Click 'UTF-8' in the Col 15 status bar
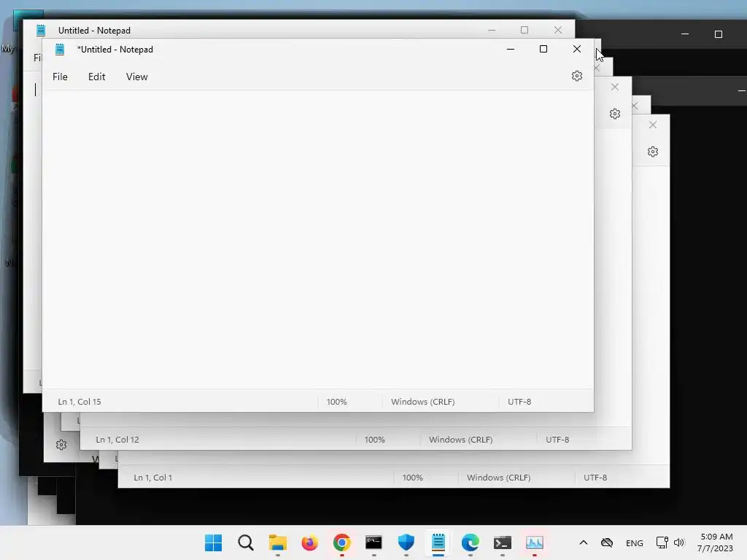747x560 pixels. click(519, 402)
